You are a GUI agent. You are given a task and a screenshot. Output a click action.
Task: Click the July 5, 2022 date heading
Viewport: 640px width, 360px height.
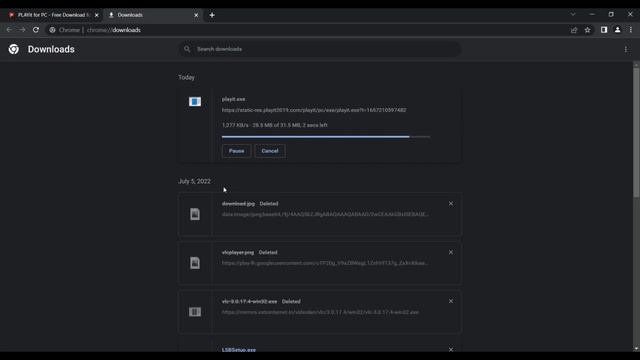tap(194, 181)
